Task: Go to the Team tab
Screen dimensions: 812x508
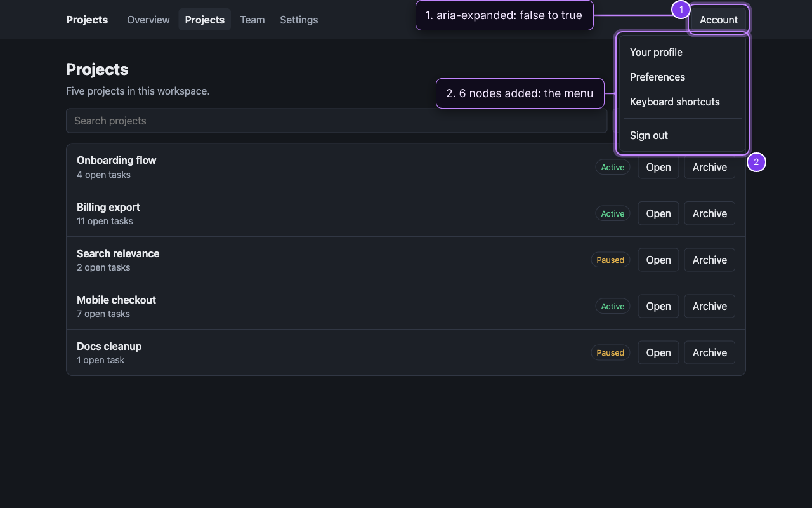Action: (252, 20)
